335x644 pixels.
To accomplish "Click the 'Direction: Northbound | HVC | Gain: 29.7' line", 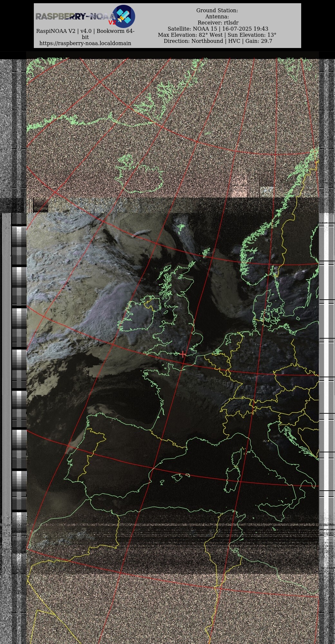I will (218, 41).
